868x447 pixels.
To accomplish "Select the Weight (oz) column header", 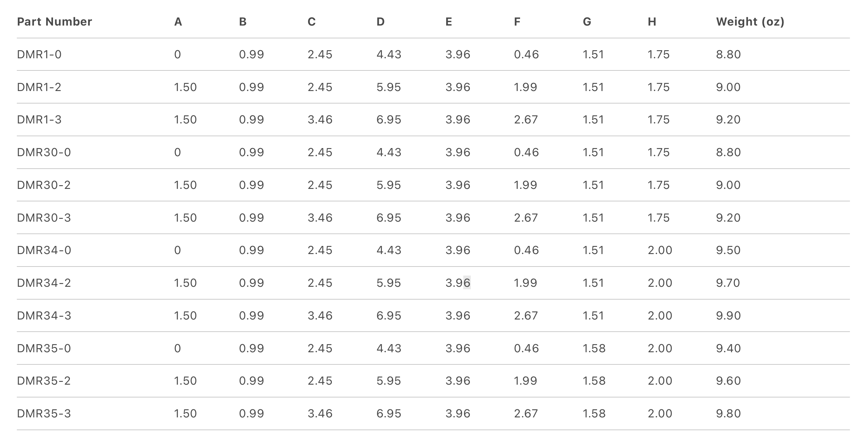I will pyautogui.click(x=750, y=22).
